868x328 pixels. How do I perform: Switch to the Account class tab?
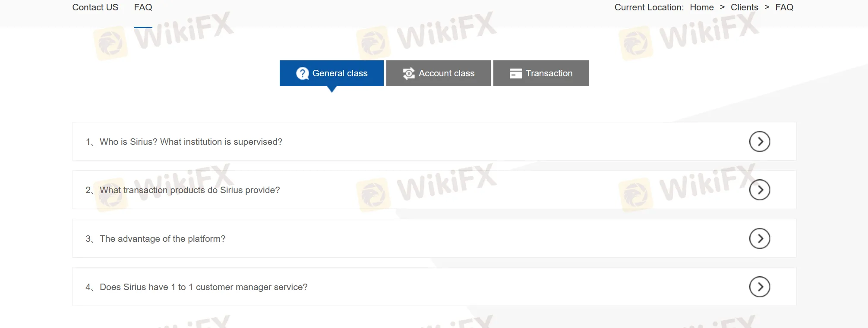pos(438,73)
